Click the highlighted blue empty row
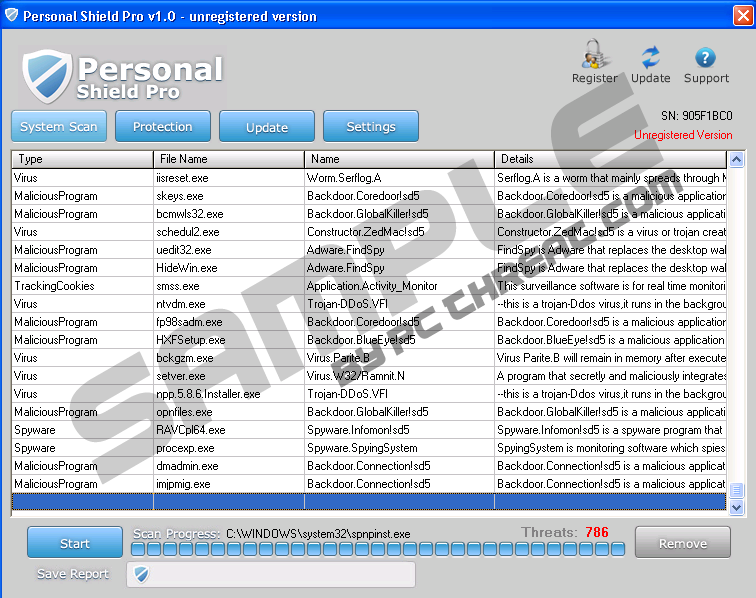756x598 pixels. (x=369, y=502)
